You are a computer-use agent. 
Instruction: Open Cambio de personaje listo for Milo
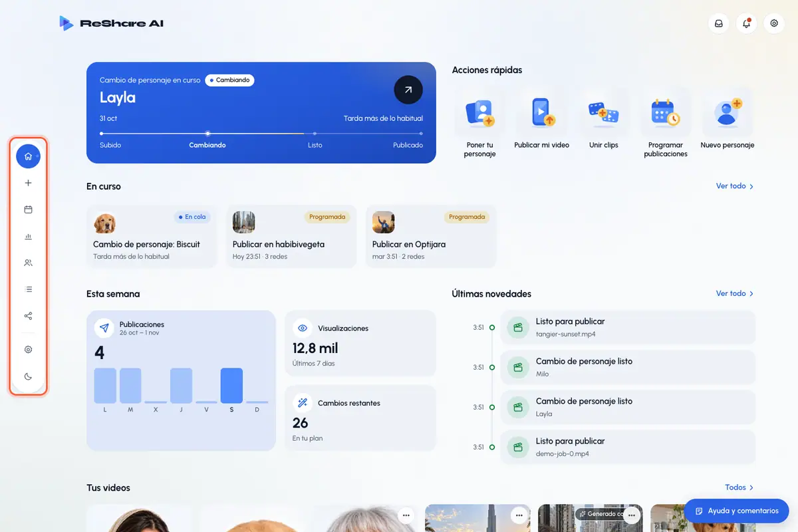pos(628,367)
